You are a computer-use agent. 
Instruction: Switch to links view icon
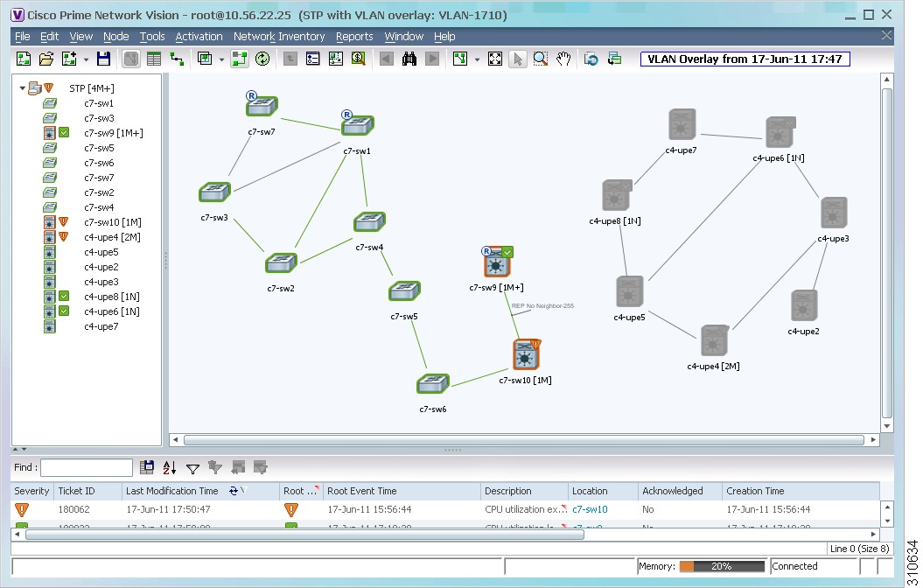point(177,59)
